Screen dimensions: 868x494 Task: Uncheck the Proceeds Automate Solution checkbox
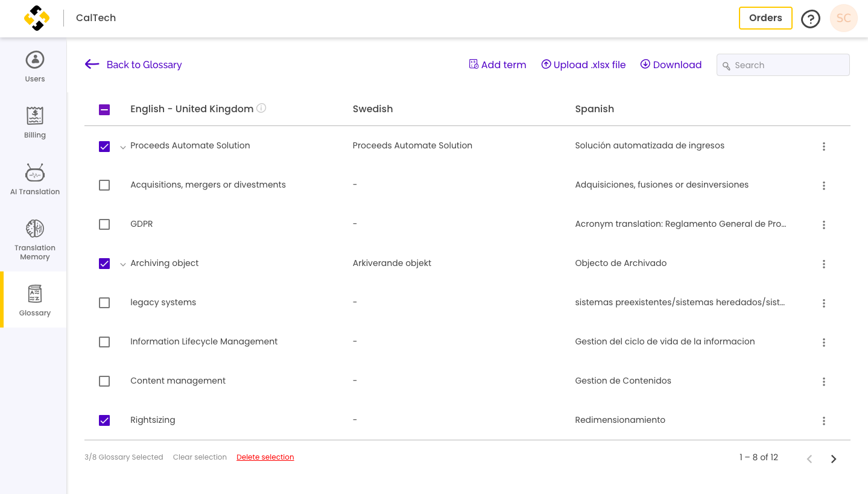(104, 147)
